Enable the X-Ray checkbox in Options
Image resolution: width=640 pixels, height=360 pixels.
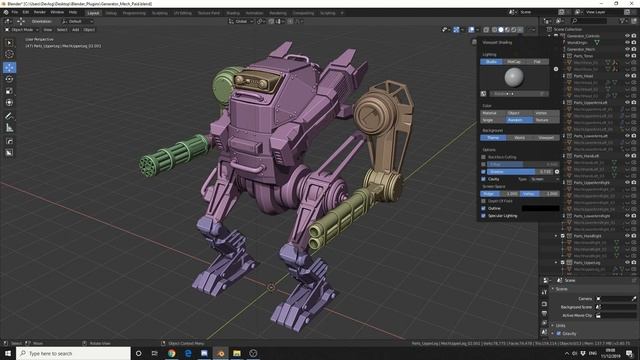tap(484, 164)
